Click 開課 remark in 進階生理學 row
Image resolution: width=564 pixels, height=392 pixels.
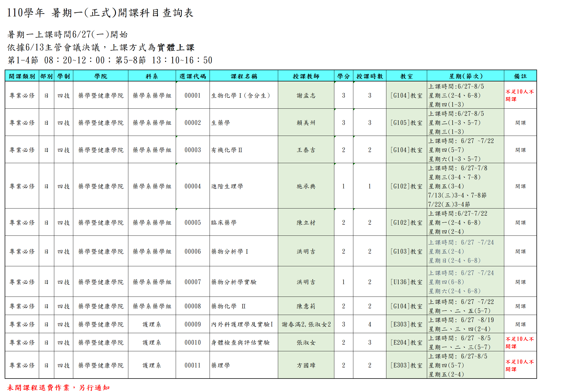point(520,186)
